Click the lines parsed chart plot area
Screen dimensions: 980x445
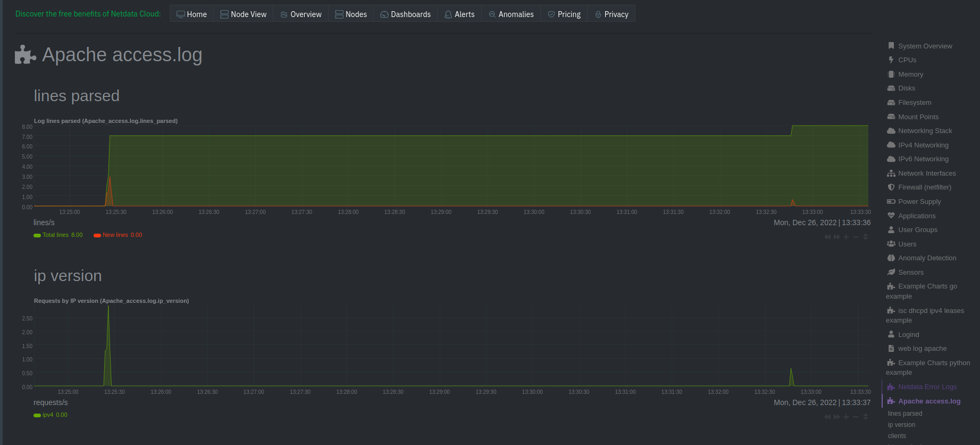tap(451, 166)
